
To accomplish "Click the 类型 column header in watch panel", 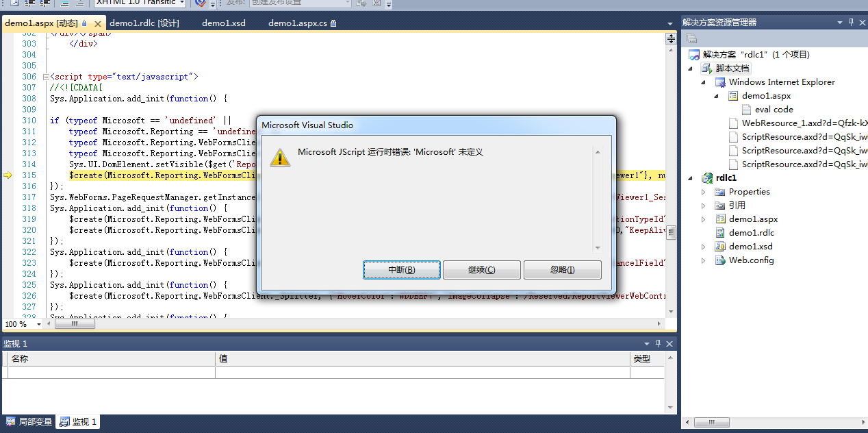I will tap(648, 359).
